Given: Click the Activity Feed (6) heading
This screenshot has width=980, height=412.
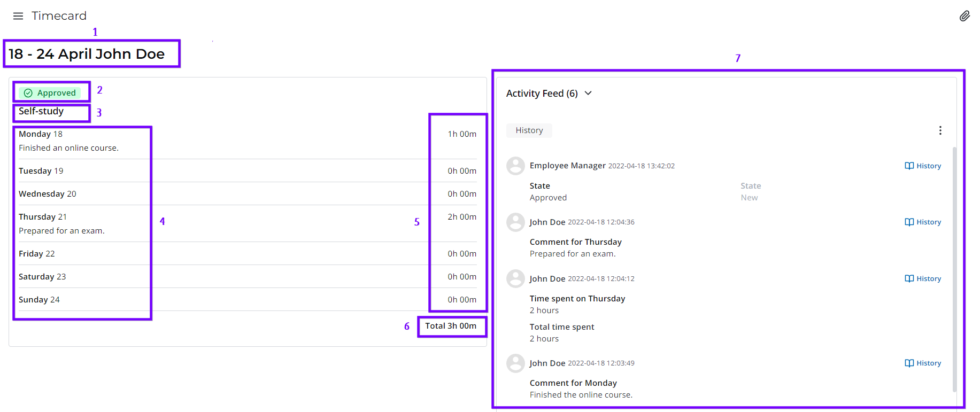Looking at the screenshot, I should coord(542,94).
